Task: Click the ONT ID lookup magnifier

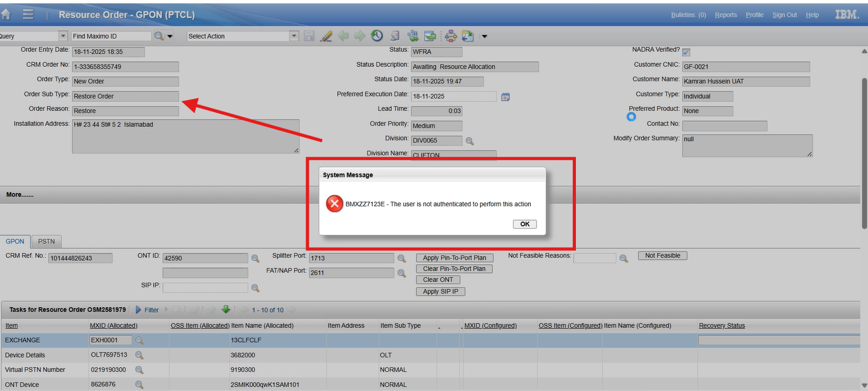Action: tap(255, 258)
